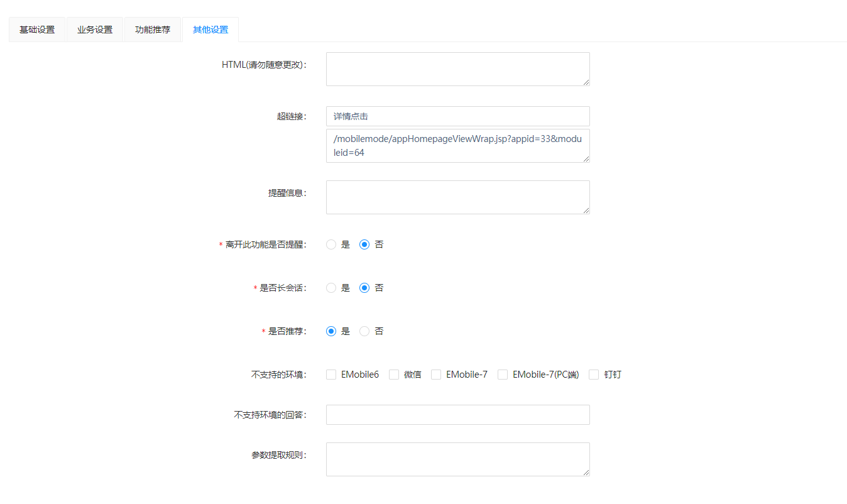The image size is (847, 504).
Task: Switch to the 基础设置 tab
Action: (x=37, y=30)
